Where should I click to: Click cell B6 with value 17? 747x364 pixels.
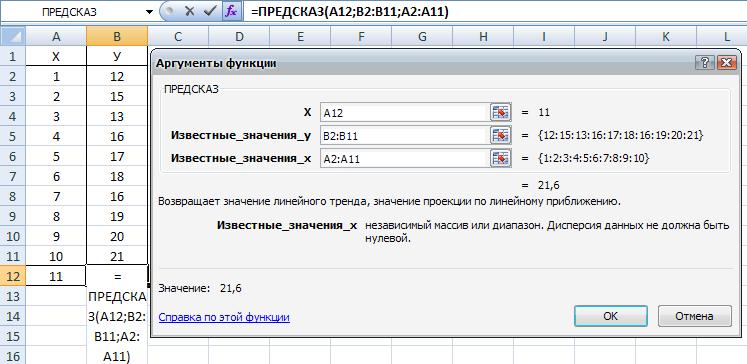117,157
